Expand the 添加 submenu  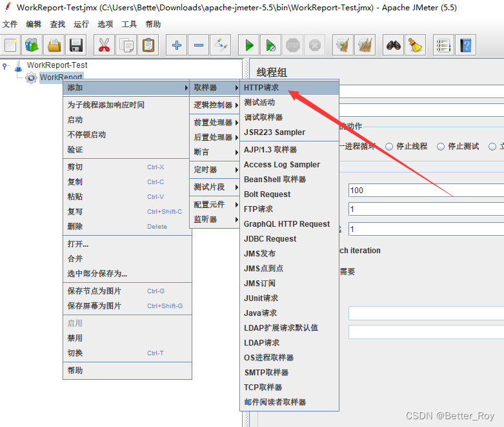pyautogui.click(x=126, y=87)
